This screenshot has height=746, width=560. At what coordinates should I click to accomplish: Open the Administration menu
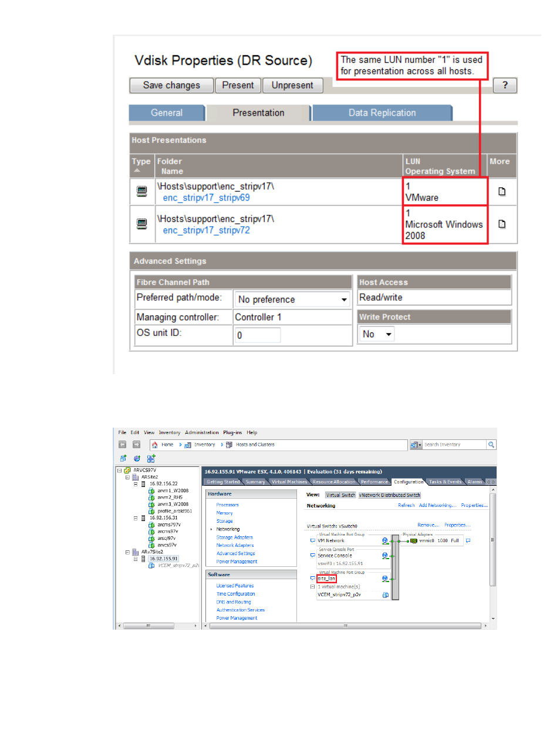[x=201, y=432]
